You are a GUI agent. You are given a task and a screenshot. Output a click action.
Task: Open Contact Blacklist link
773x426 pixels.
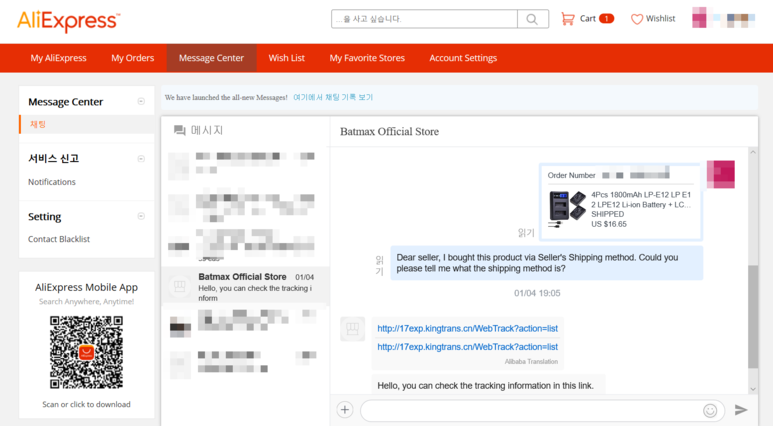(59, 239)
